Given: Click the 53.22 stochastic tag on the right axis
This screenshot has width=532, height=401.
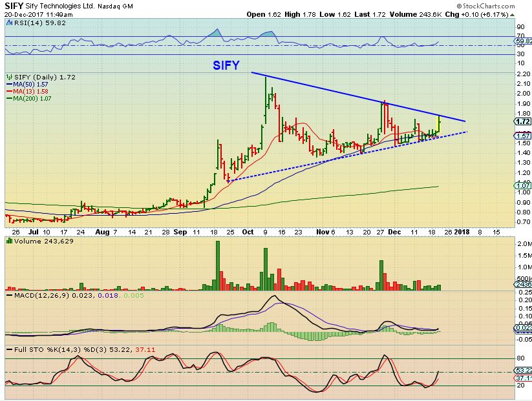Looking at the screenshot, I should click(523, 370).
